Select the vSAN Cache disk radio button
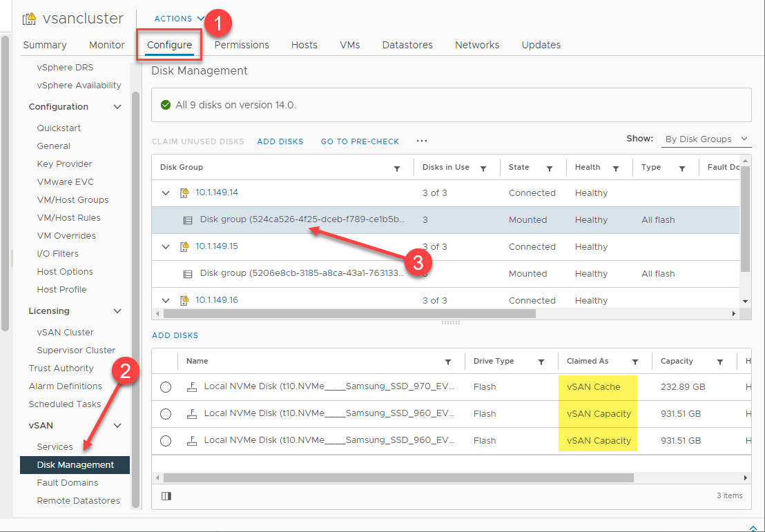Image resolution: width=765 pixels, height=532 pixels. (x=166, y=387)
